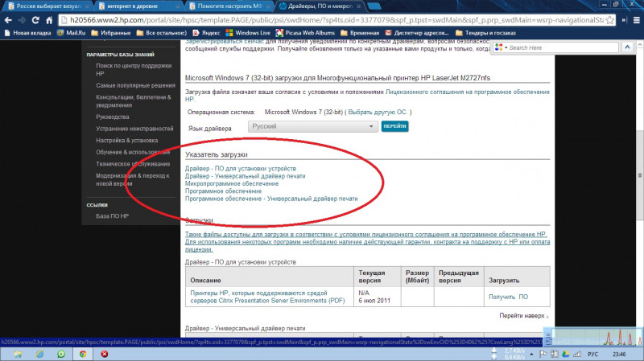Screen dimensions: 644x361
Task: Reload the page with the refresh icon
Action: pos(35,20)
